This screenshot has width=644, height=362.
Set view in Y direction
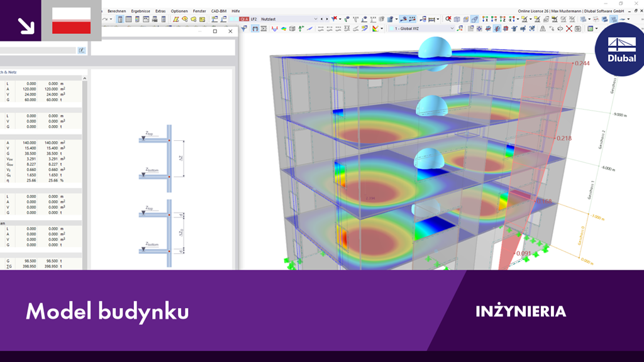pos(494,19)
